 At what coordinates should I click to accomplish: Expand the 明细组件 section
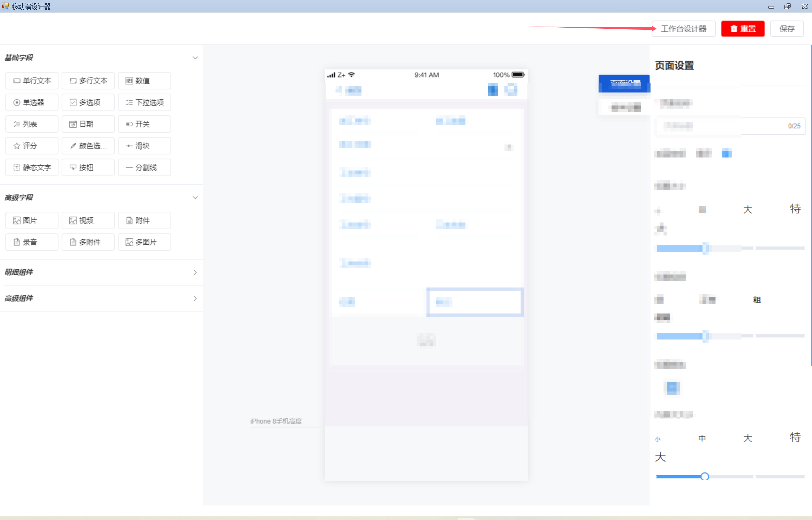tap(195, 272)
